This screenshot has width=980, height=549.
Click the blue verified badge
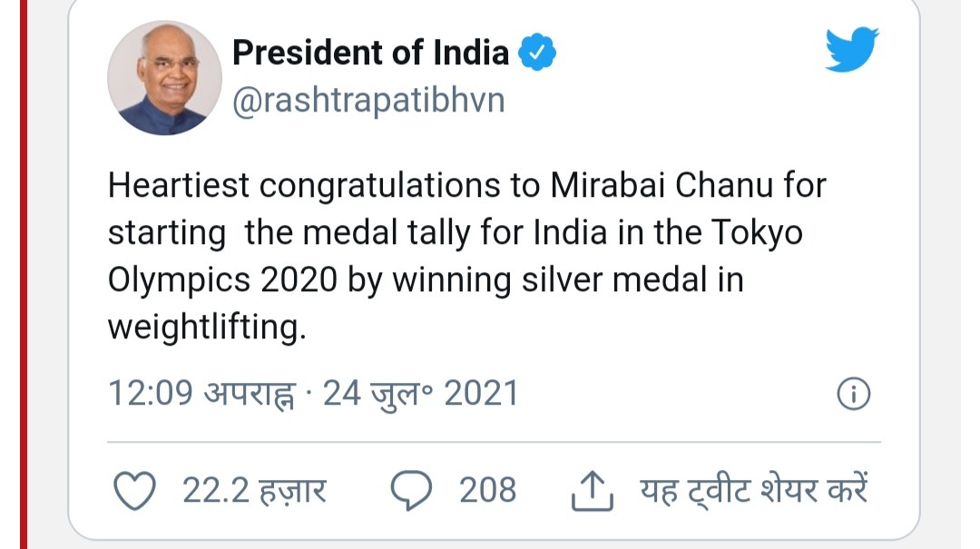537,54
